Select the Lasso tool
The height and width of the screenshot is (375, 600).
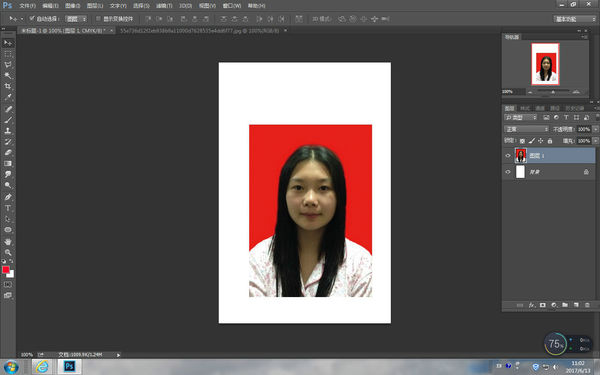pos(8,65)
